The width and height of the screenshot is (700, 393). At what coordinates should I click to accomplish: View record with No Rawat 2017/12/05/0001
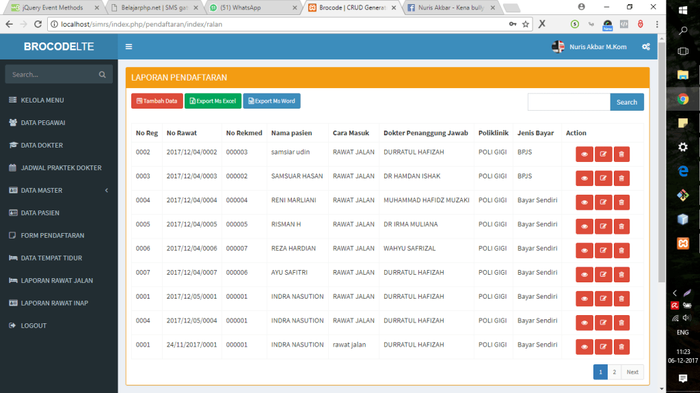pos(584,299)
